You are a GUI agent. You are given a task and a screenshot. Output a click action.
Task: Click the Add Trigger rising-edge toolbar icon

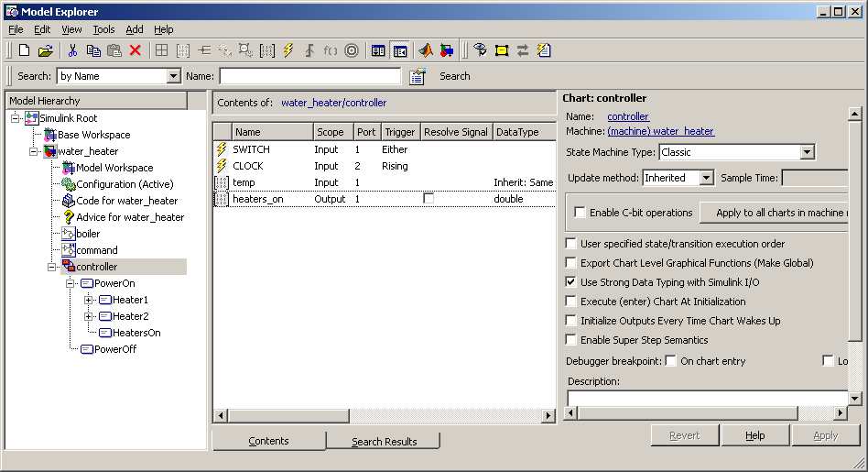(309, 51)
